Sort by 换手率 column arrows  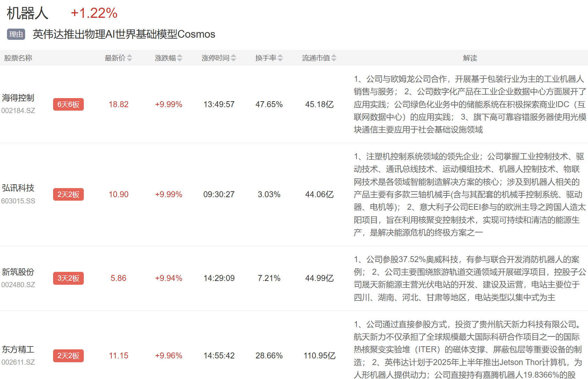(x=280, y=58)
